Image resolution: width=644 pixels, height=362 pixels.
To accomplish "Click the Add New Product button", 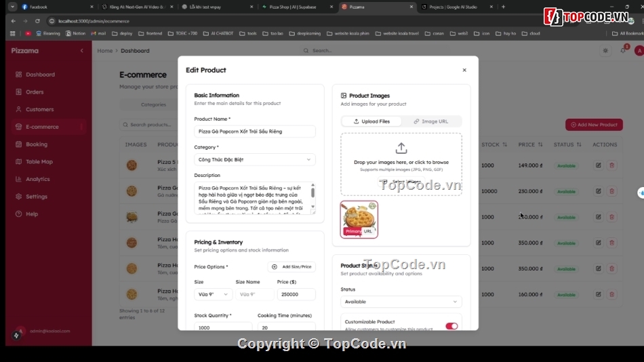I will pos(593,125).
